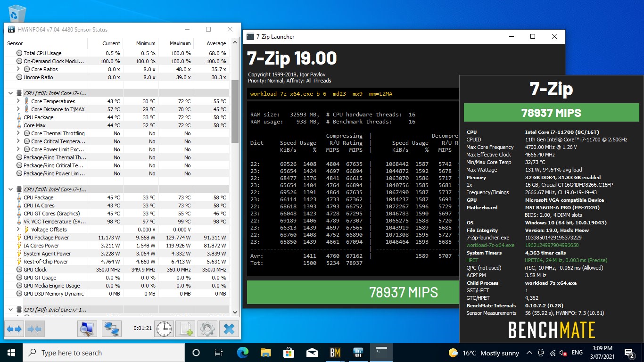The height and width of the screenshot is (362, 644).
Task: Open Task View on taskbar
Action: [x=219, y=353]
